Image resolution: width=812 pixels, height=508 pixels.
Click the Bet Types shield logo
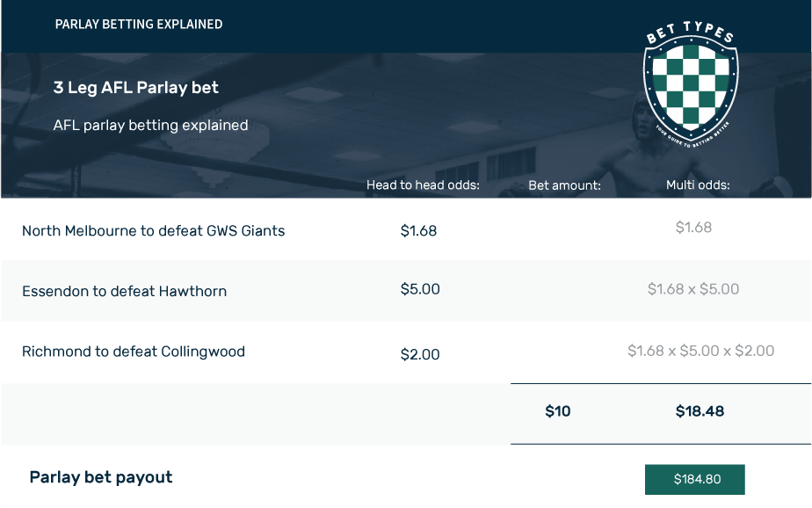pos(691,83)
